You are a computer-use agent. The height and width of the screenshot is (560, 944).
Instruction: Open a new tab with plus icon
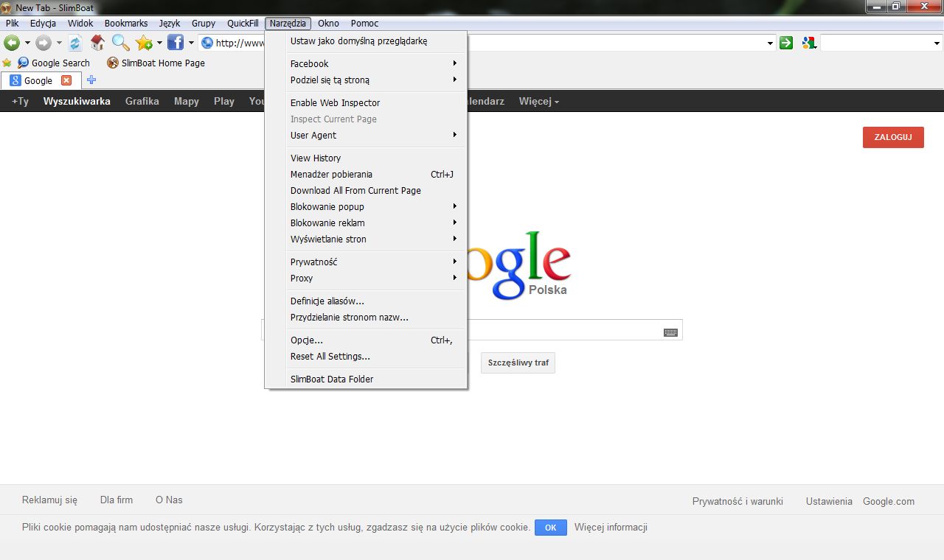tap(91, 80)
